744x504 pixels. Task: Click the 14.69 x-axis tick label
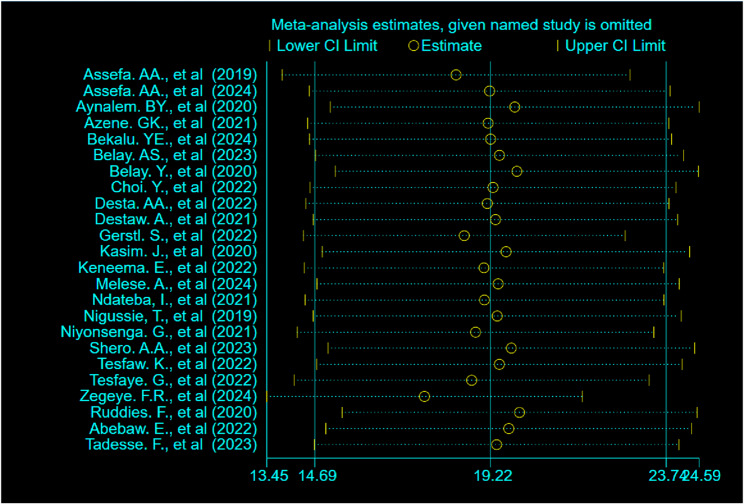click(x=314, y=476)
